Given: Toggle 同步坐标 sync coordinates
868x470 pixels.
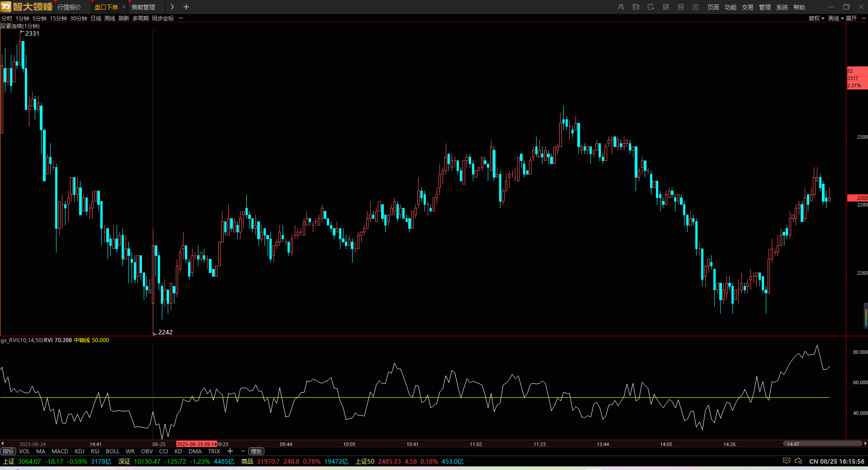Looking at the screenshot, I should click(163, 18).
